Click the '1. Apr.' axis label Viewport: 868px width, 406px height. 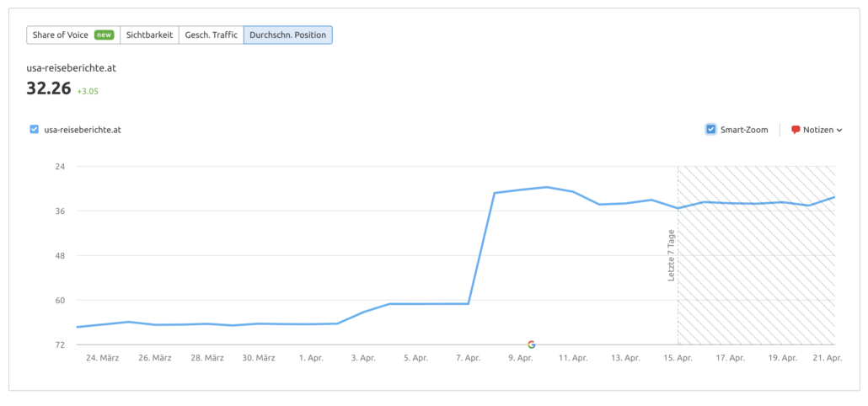(x=311, y=358)
